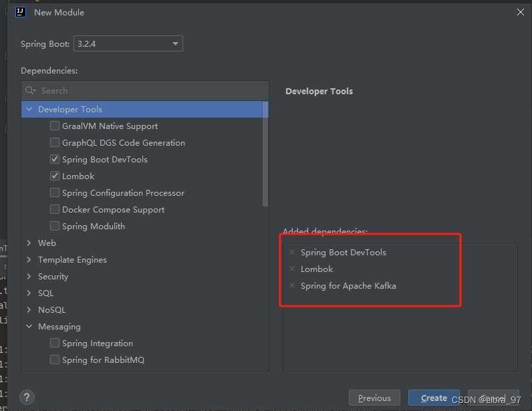Click the Create button
This screenshot has height=411, width=532.
(x=434, y=398)
